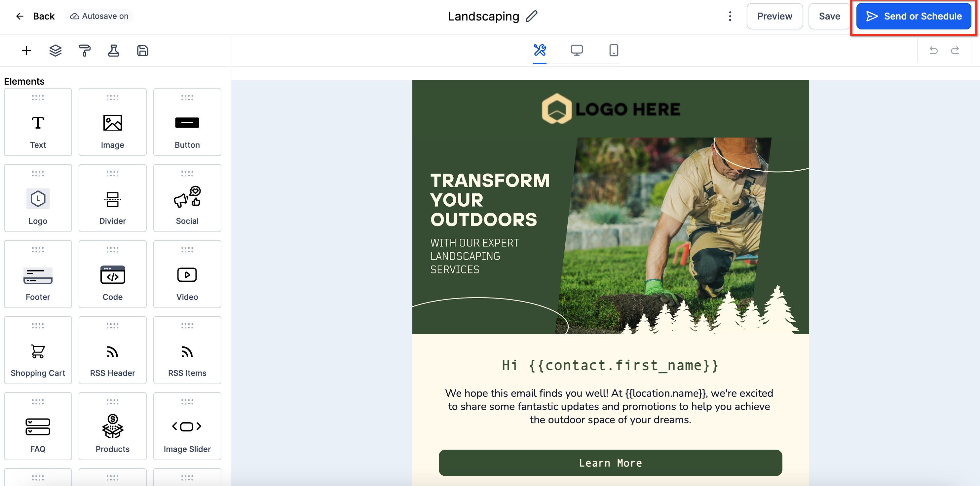Click the Learn More button in email

[610, 463]
